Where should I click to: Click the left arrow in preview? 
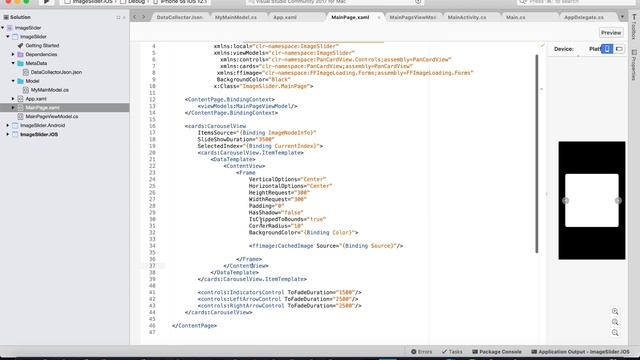tap(565, 200)
